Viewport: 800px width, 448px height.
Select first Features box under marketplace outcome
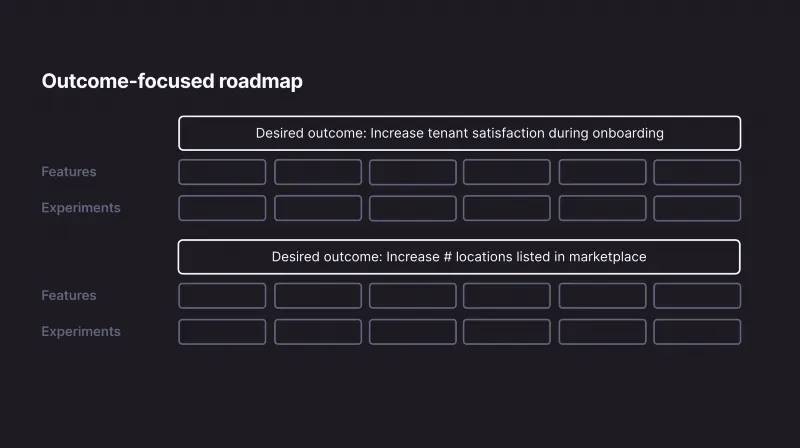pos(222,296)
